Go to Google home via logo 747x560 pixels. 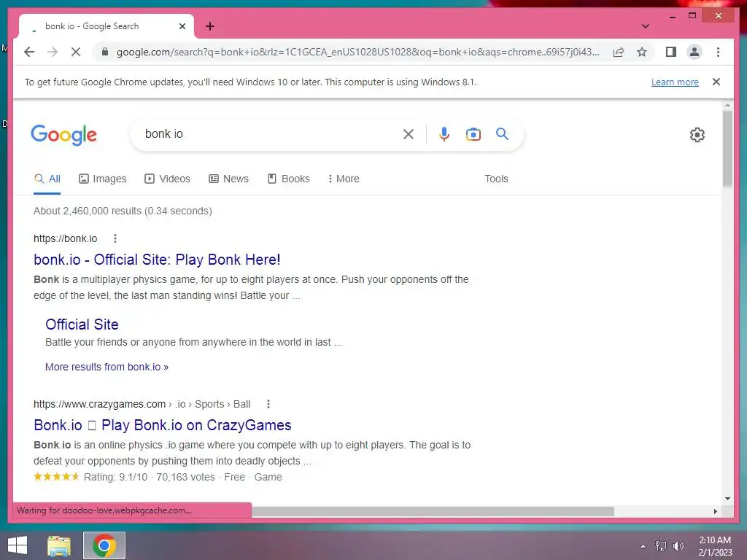(x=64, y=135)
